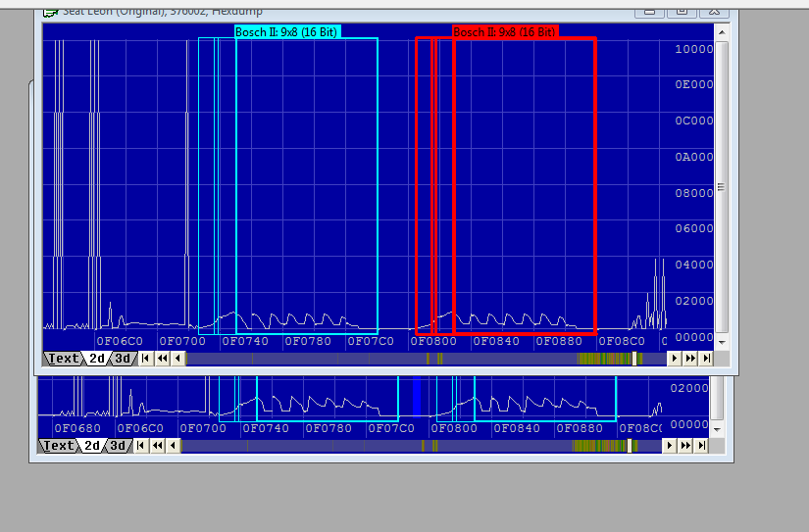Jump to file start in back window

(141, 446)
